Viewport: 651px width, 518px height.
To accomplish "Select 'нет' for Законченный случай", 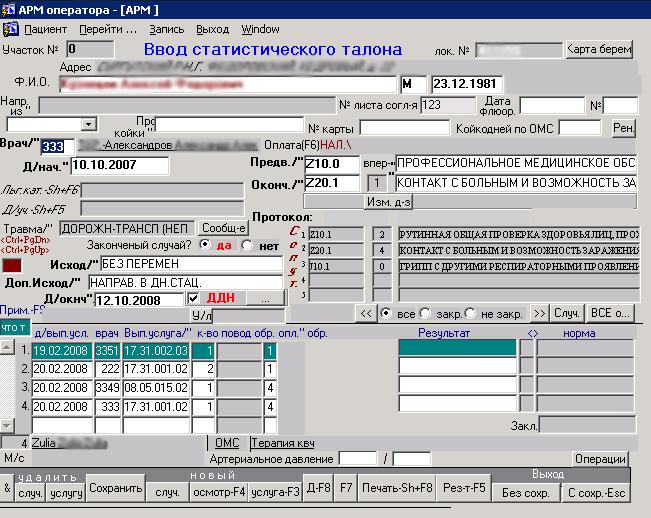I will click(x=248, y=245).
